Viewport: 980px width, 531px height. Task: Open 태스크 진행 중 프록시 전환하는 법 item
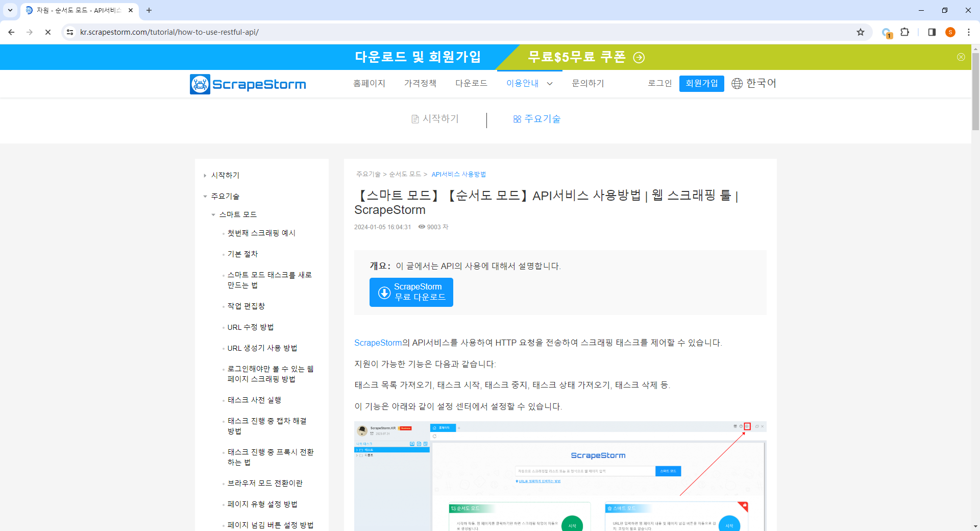click(x=271, y=457)
